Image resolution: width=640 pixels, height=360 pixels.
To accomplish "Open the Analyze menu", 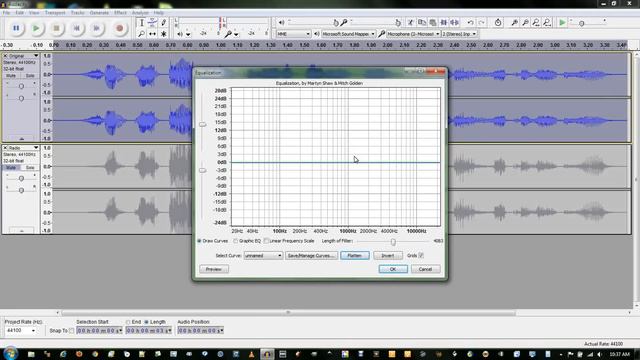I will [x=140, y=13].
